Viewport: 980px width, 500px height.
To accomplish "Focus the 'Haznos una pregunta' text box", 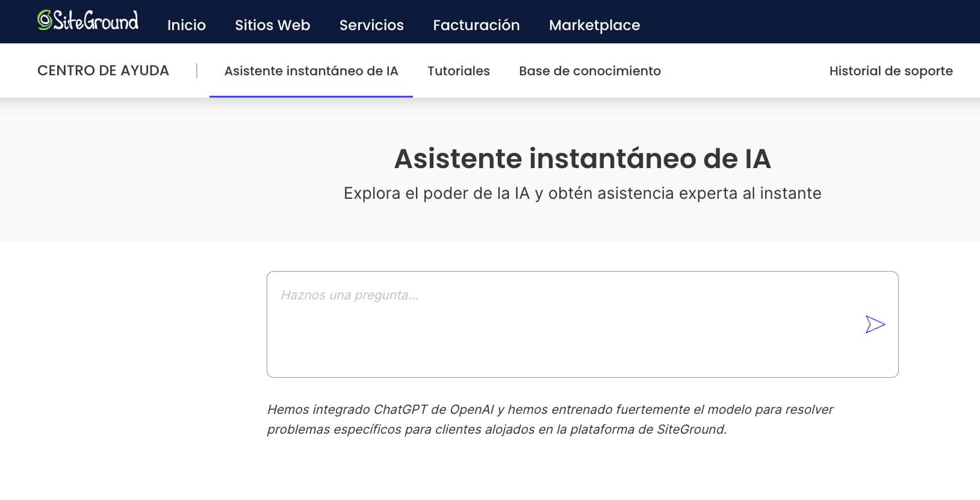I will [583, 324].
